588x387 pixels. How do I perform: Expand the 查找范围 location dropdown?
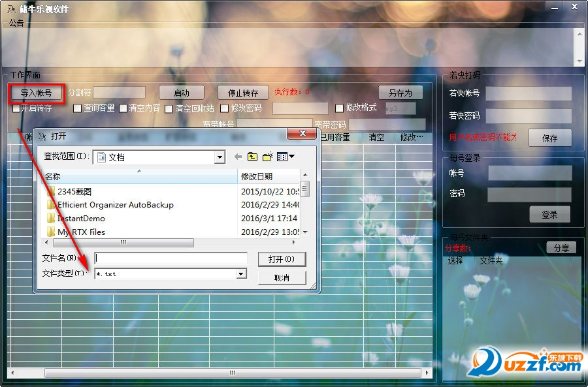[x=220, y=157]
